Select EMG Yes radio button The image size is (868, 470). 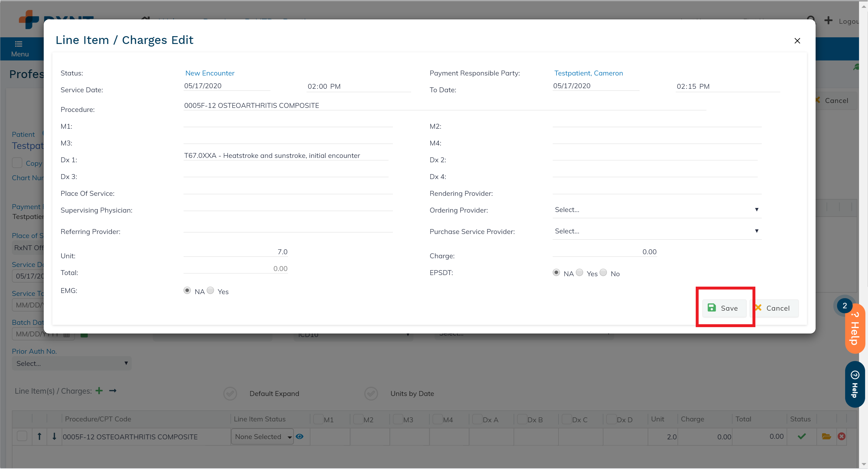210,290
